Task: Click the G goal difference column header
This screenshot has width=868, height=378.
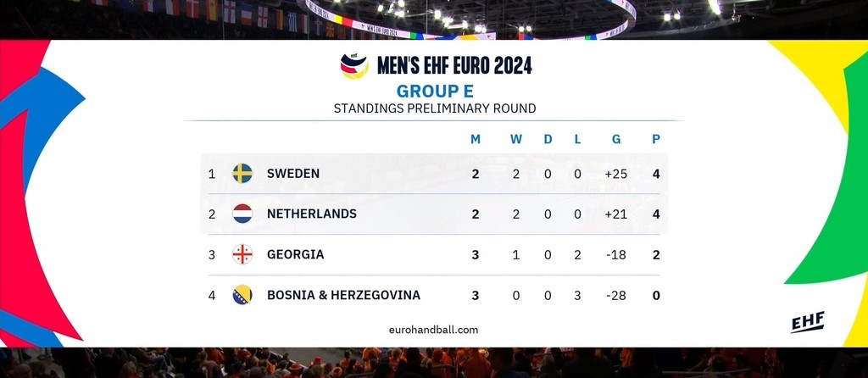Action: [616, 139]
